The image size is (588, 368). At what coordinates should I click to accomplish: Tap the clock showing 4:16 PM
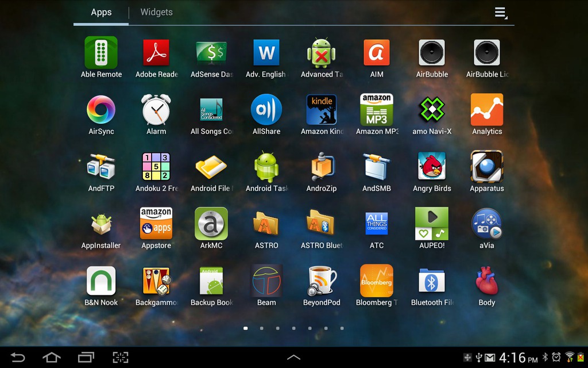click(518, 358)
